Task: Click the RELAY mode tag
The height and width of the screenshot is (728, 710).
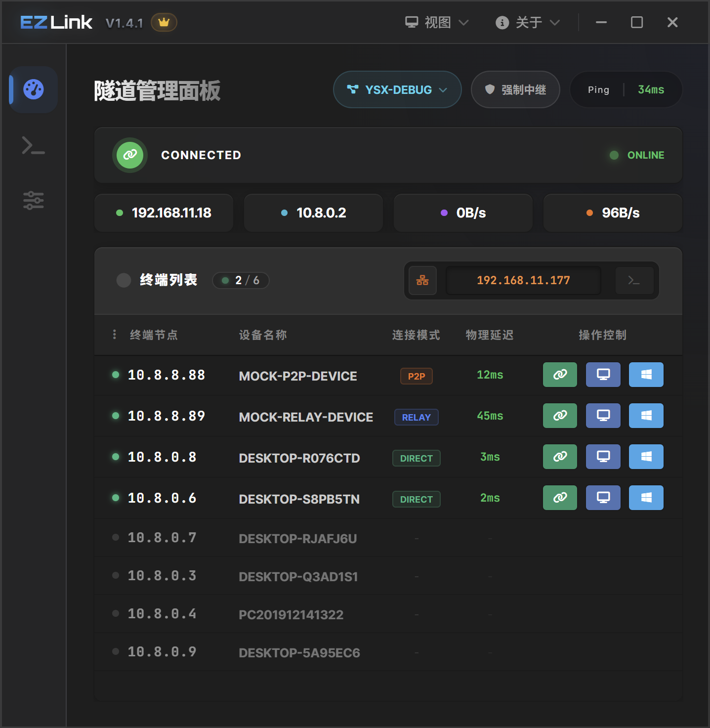Action: coord(417,417)
